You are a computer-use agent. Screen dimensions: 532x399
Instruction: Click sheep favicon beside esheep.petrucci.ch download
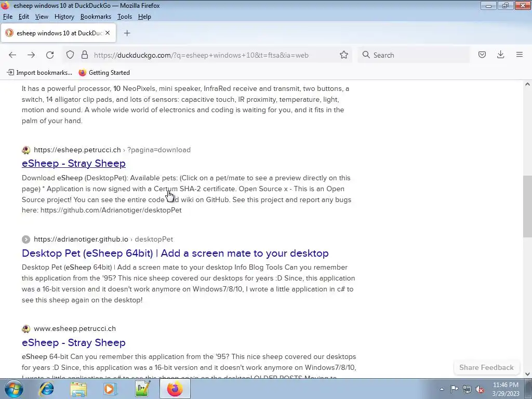pyautogui.click(x=26, y=150)
